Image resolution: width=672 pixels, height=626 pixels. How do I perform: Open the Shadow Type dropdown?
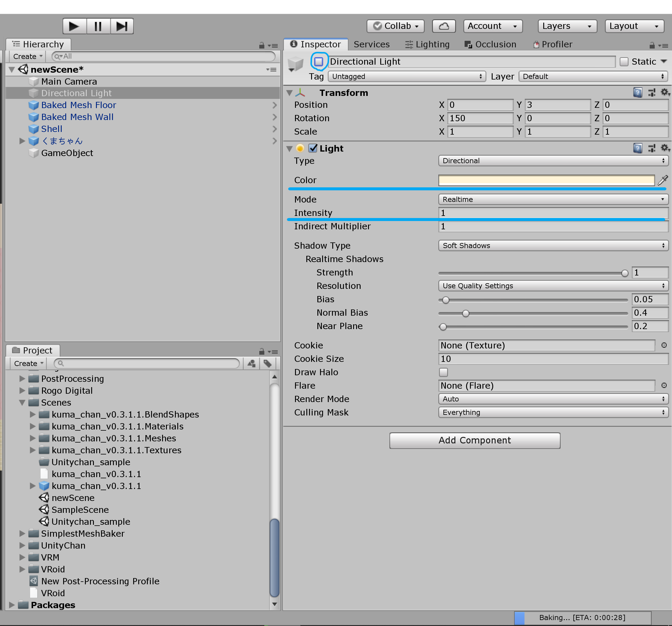553,246
